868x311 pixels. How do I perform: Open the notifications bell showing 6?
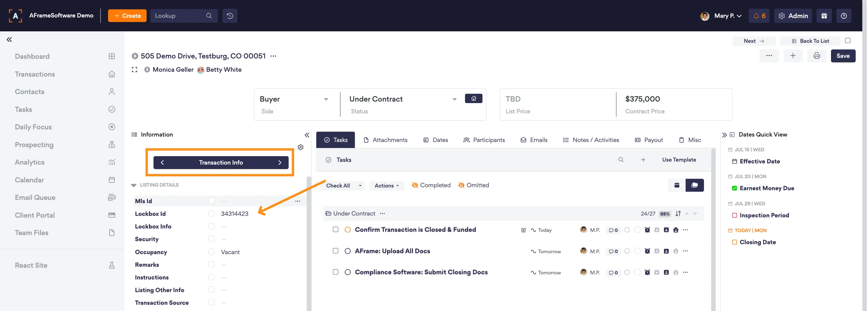point(759,16)
